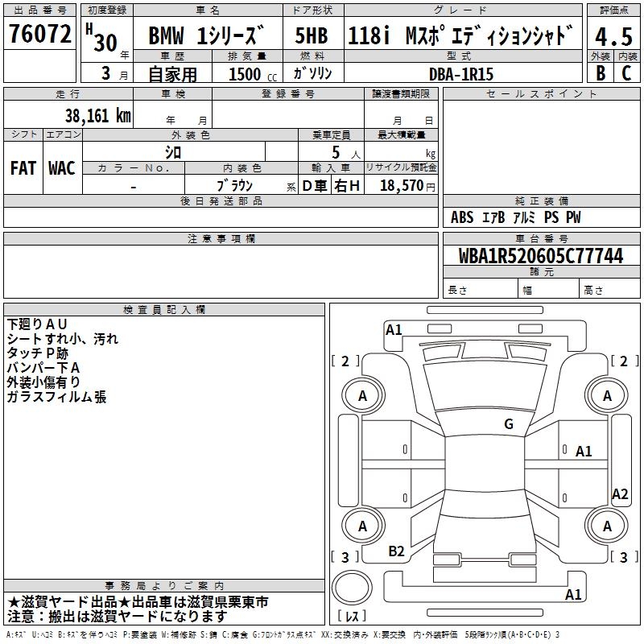Click the recycle deposit value 18,570円
Viewport: 644px width, 644px height.
click(x=401, y=185)
